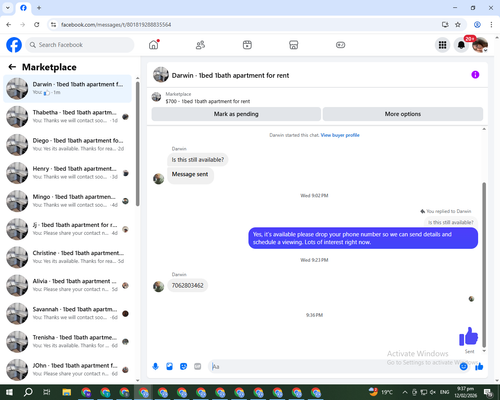500x400 pixels.
Task: Bookmark this page with star icon
Action: tap(458, 24)
